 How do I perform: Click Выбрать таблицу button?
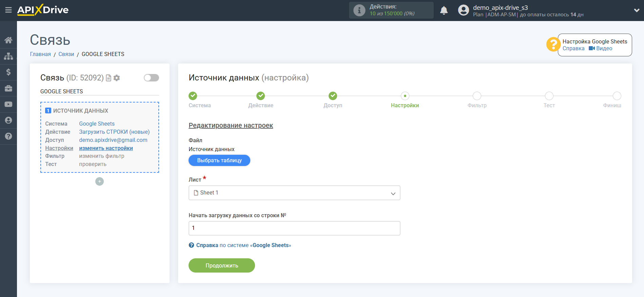(219, 160)
